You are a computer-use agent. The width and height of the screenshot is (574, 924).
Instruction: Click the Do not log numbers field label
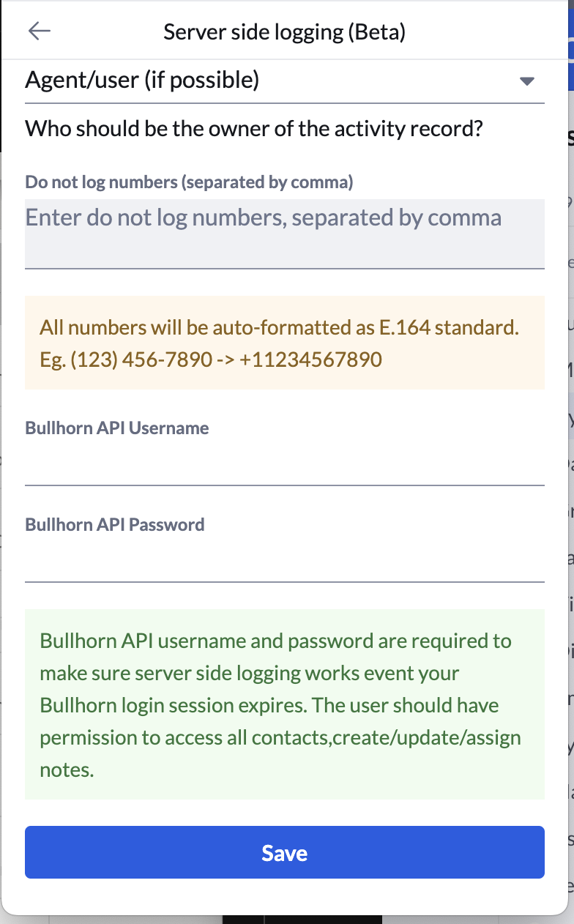click(x=189, y=182)
